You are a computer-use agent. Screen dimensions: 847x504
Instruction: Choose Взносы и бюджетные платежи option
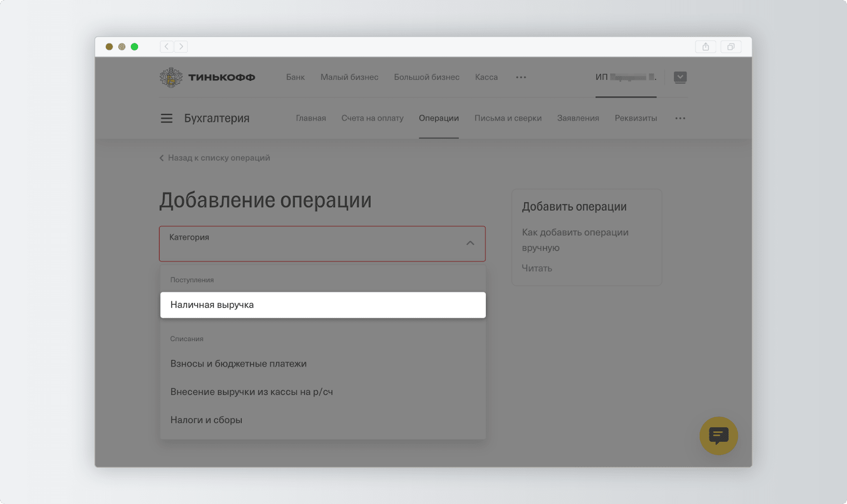pos(238,363)
